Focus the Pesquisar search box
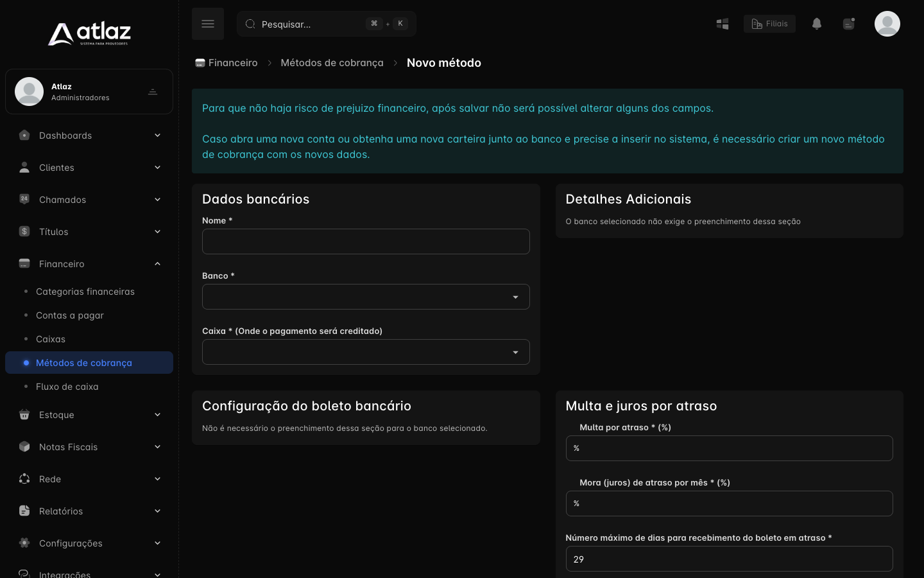The image size is (924, 578). coord(327,24)
